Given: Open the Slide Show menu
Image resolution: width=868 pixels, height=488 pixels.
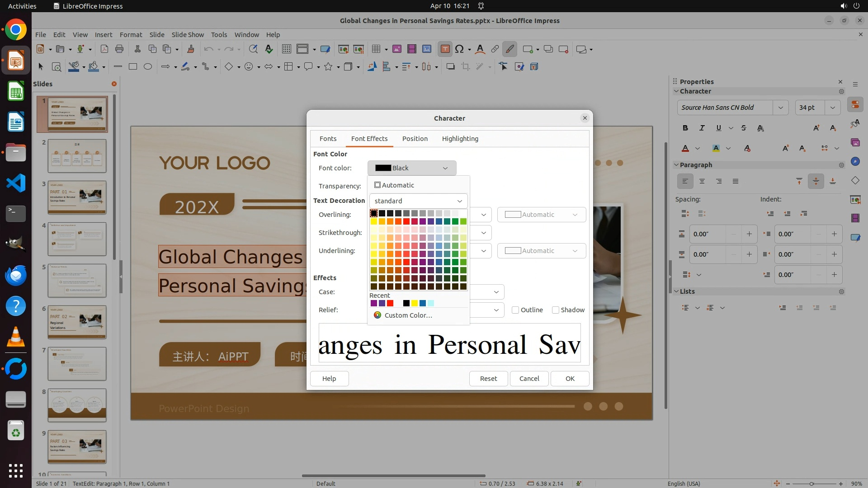Looking at the screenshot, I should tap(188, 35).
